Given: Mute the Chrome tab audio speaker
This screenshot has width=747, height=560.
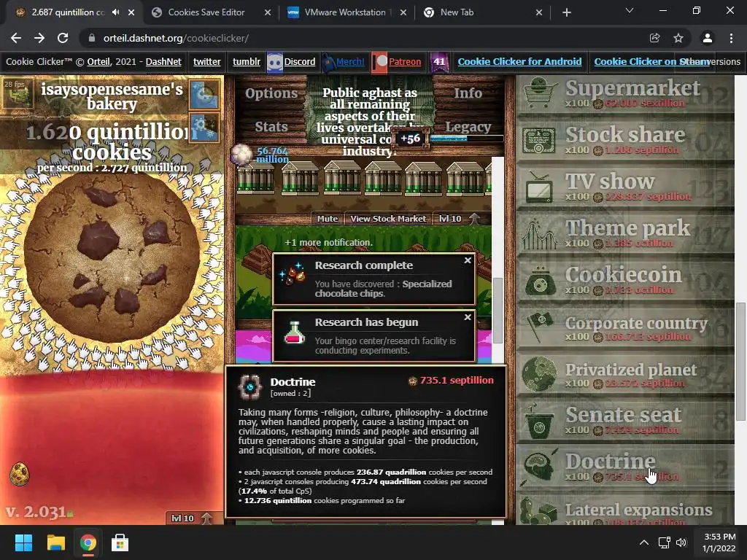Looking at the screenshot, I should 116,12.
